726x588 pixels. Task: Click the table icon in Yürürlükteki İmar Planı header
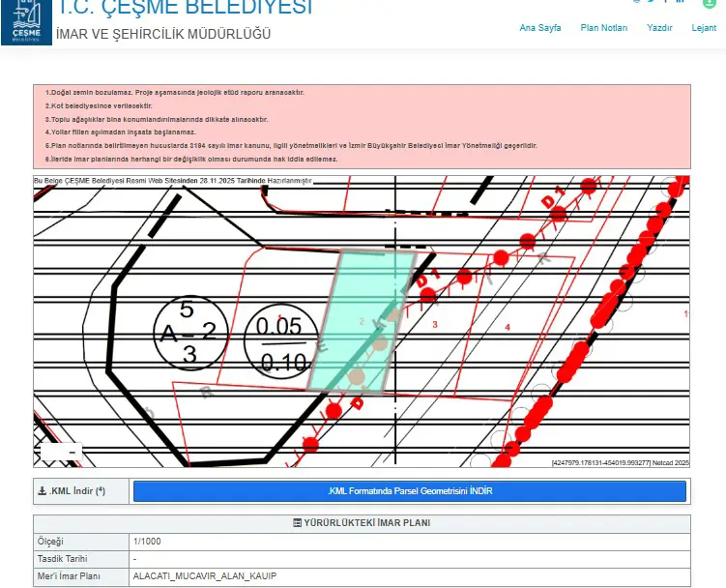[x=297, y=522]
